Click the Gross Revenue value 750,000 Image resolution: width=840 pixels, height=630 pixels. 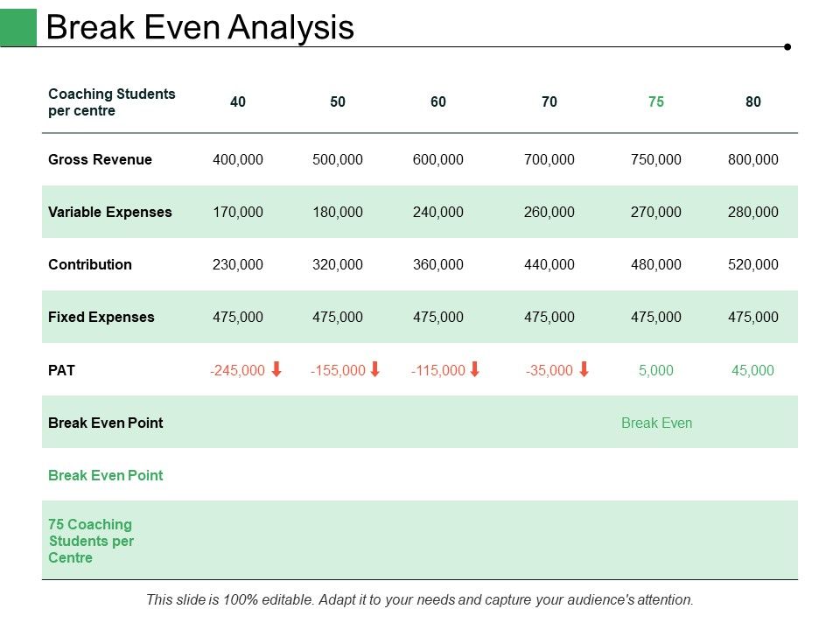(655, 159)
